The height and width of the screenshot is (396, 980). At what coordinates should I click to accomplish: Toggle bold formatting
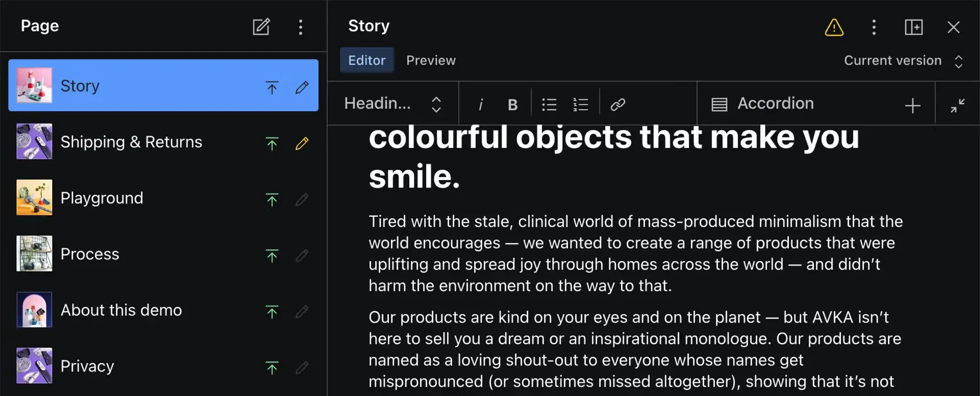tap(513, 104)
